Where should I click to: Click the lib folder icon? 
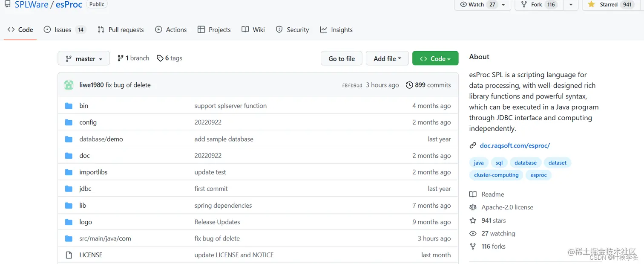point(69,206)
